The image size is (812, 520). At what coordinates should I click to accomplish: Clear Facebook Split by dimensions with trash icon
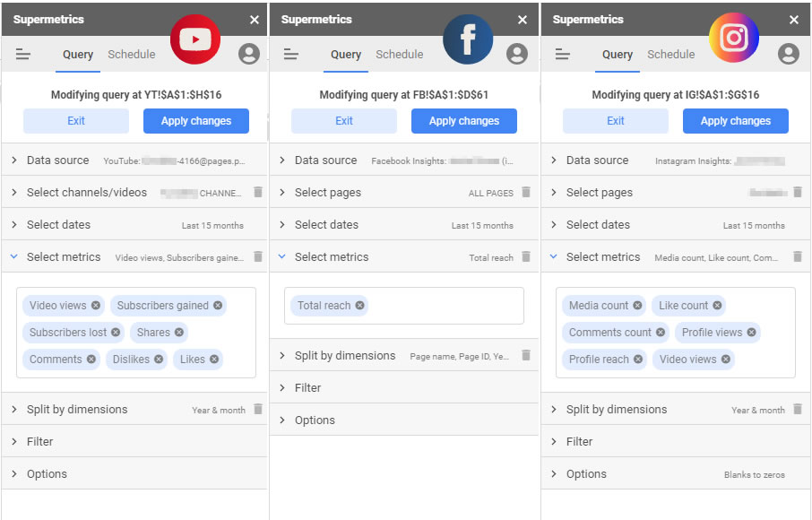click(525, 355)
